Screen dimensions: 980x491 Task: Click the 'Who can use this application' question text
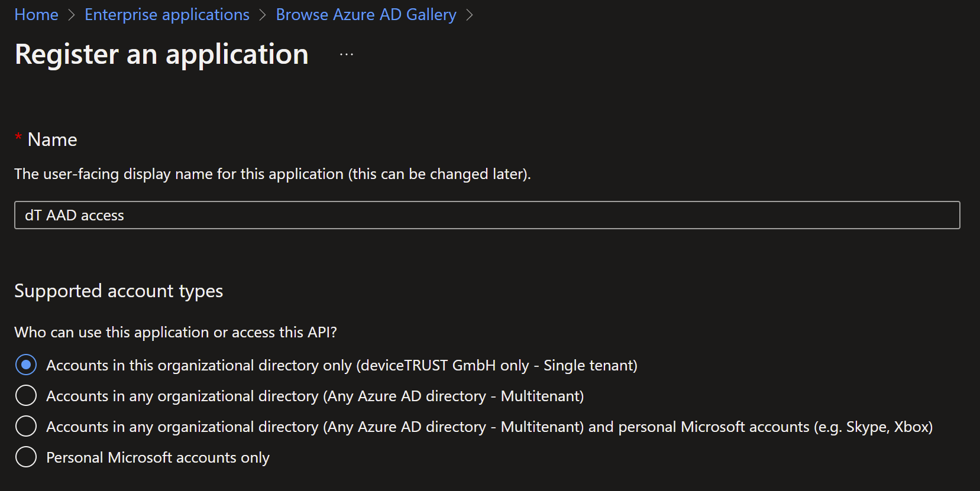(x=175, y=332)
